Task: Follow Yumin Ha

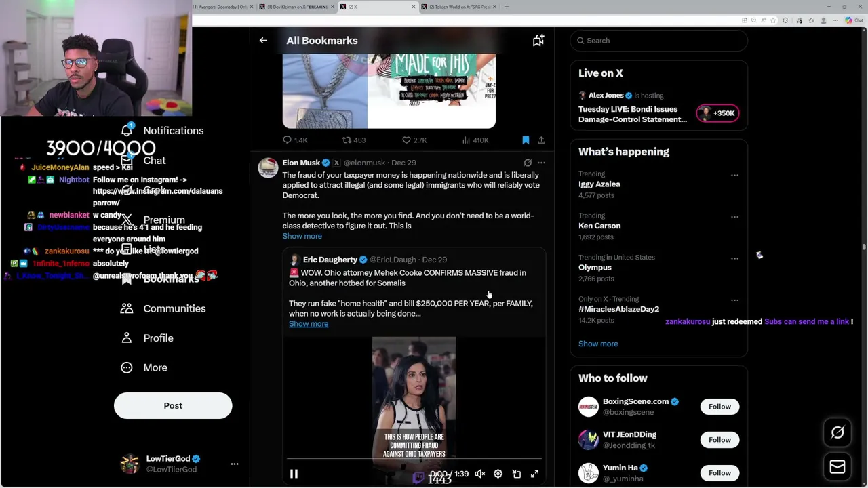Action: [x=719, y=473]
